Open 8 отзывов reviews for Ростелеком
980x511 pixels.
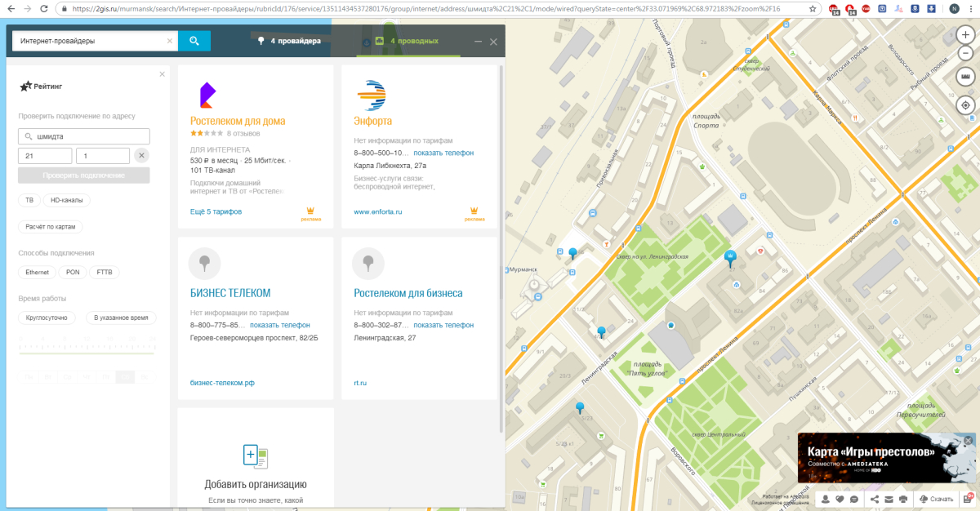[243, 132]
